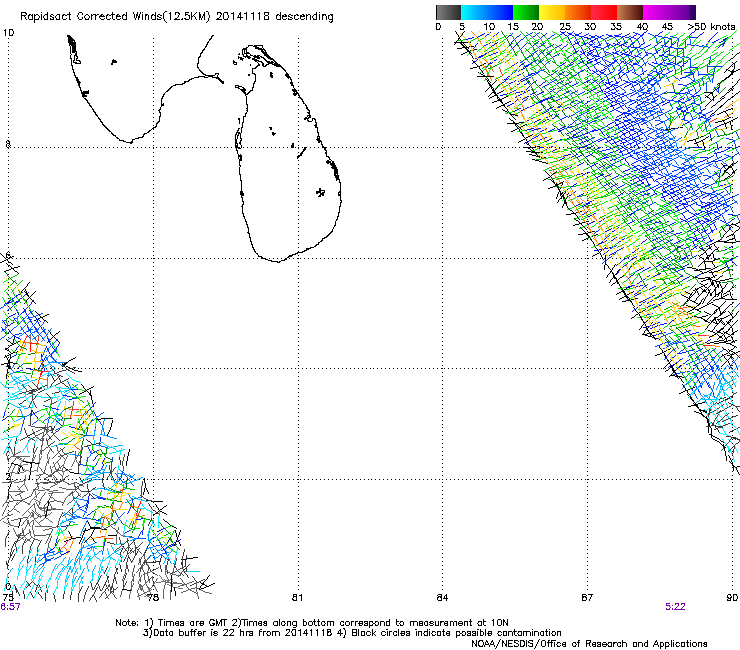
Task: Click the longitude label '84'
Action: (x=442, y=598)
